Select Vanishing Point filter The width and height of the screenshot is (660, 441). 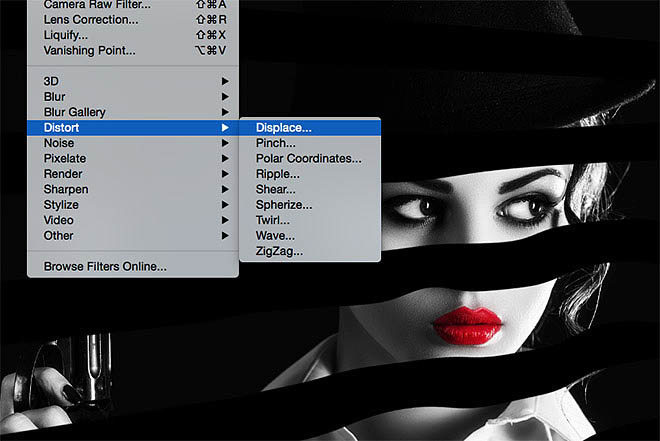pyautogui.click(x=133, y=50)
